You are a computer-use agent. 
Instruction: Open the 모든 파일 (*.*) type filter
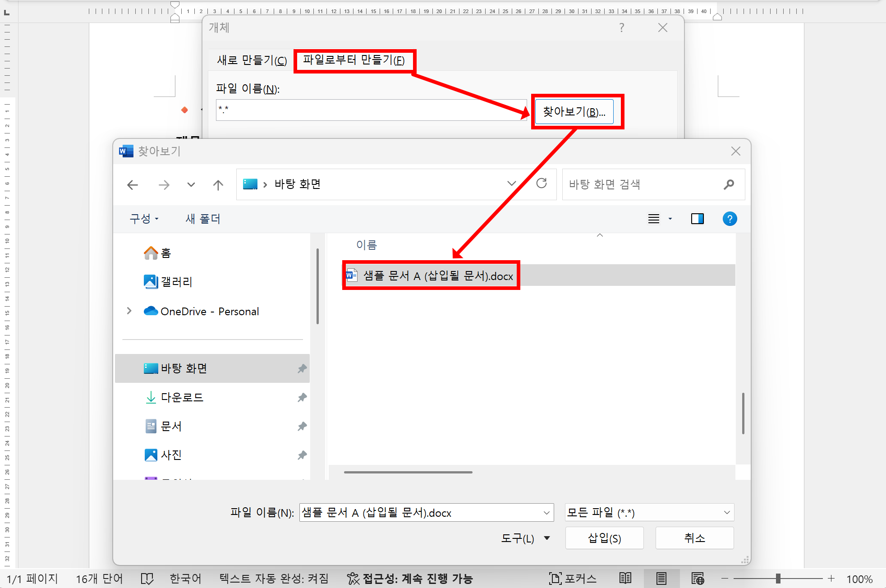tap(649, 513)
